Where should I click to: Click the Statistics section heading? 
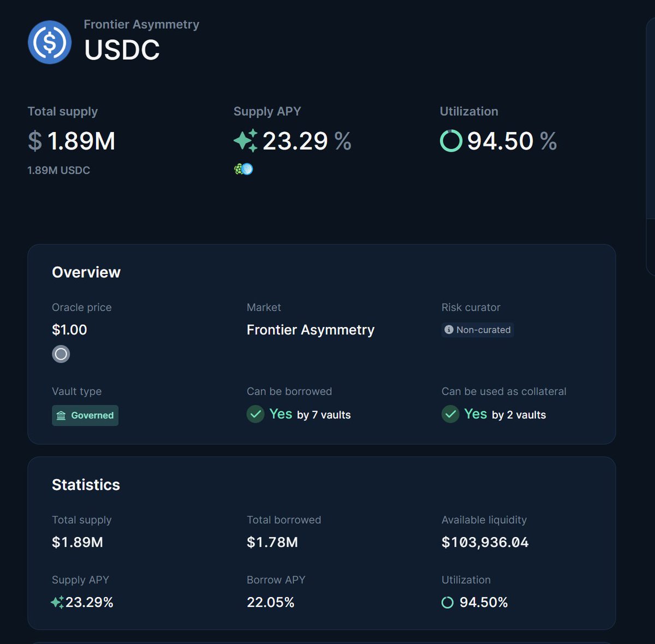click(x=86, y=485)
